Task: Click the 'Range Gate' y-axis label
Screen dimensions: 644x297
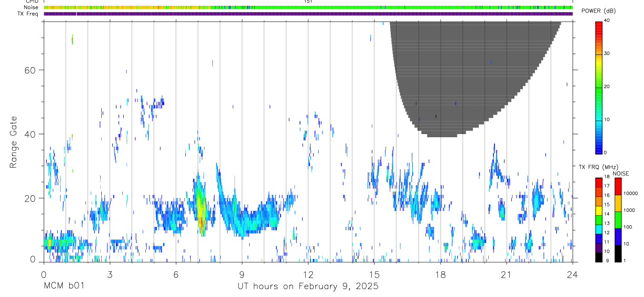Action: tap(14, 141)
